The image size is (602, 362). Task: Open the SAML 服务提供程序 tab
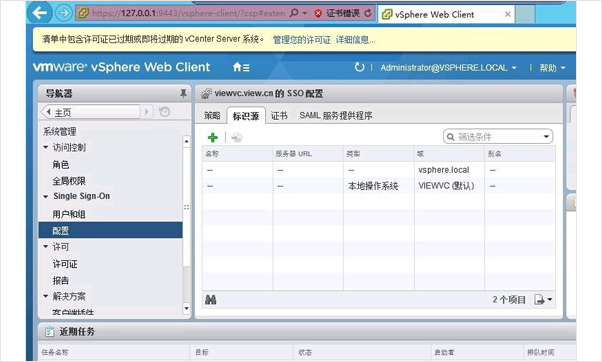click(x=336, y=116)
